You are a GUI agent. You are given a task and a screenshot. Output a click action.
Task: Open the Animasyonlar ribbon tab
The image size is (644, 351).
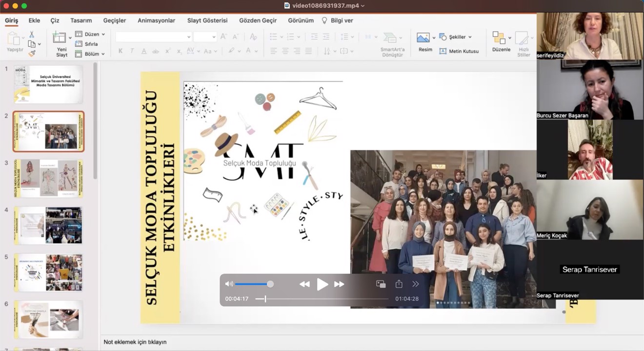click(156, 21)
